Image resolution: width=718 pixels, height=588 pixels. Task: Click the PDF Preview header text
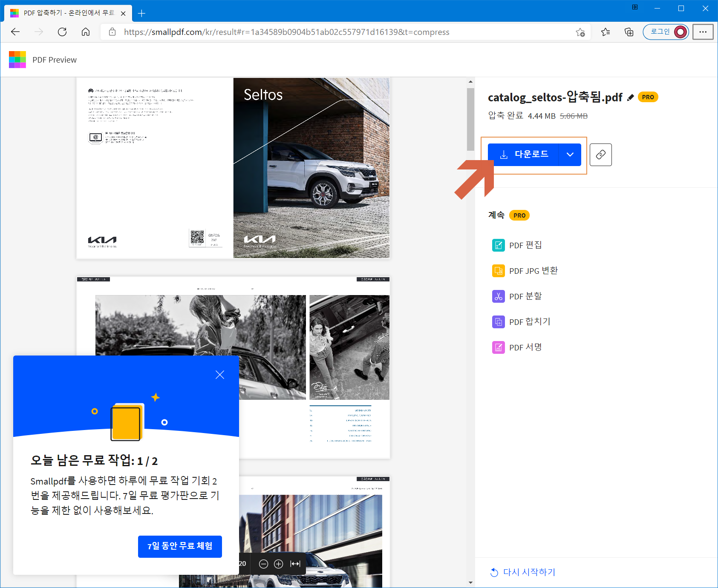[x=55, y=60]
